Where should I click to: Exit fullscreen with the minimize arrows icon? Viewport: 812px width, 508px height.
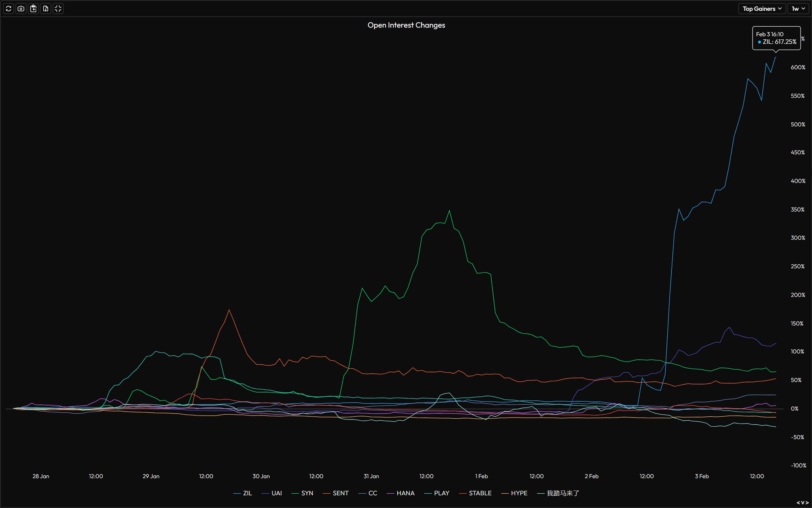(x=58, y=9)
